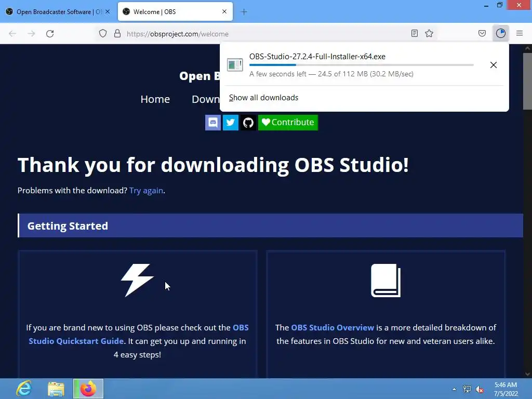Open the Download nav link
Screen dimensions: 532x399
pyautogui.click(x=206, y=99)
